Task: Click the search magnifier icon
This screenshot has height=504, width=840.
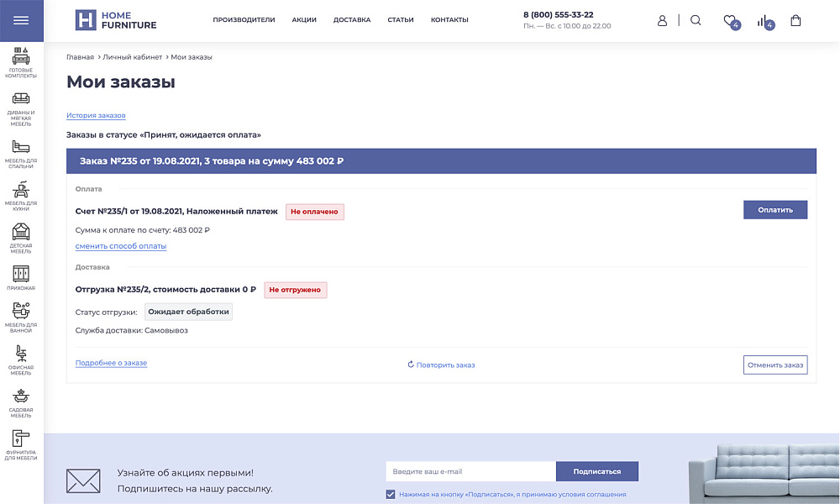Action: pos(696,20)
